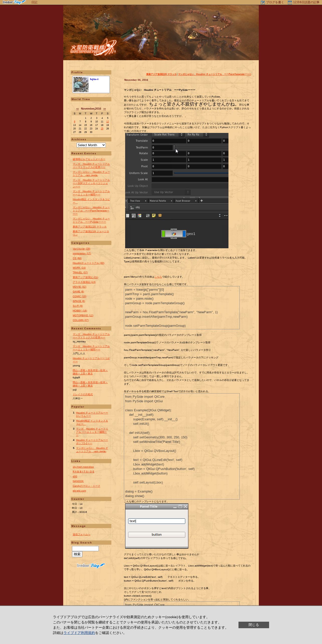
Task: Open the 12月6日話題の記事 link
Action: (x=306, y=3)
